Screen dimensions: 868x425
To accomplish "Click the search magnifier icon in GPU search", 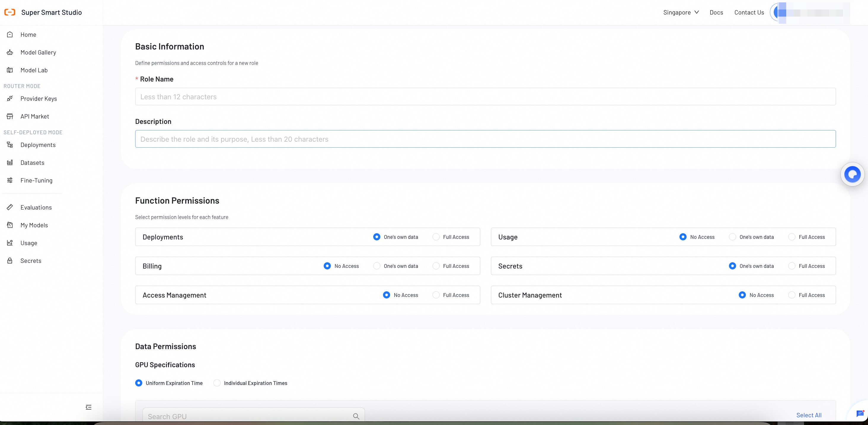I will pyautogui.click(x=356, y=416).
